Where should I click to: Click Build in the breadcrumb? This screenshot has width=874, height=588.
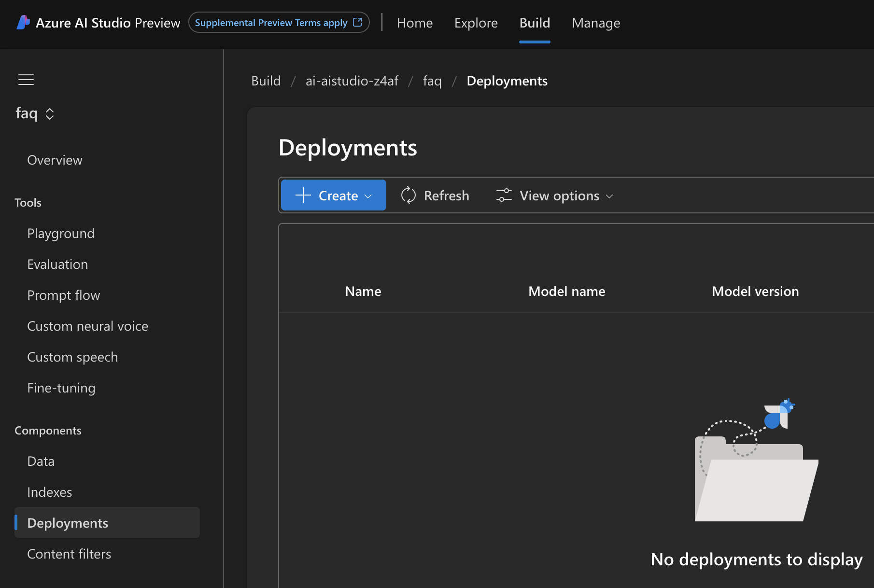[266, 81]
